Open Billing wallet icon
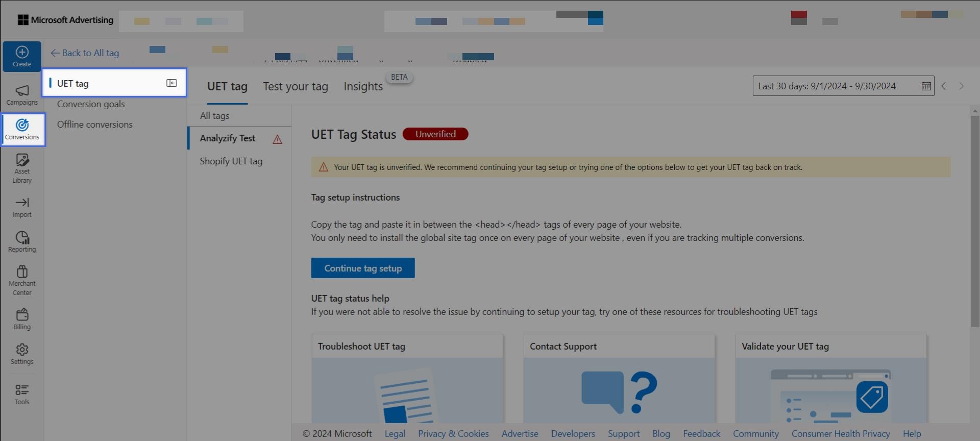 (x=22, y=314)
